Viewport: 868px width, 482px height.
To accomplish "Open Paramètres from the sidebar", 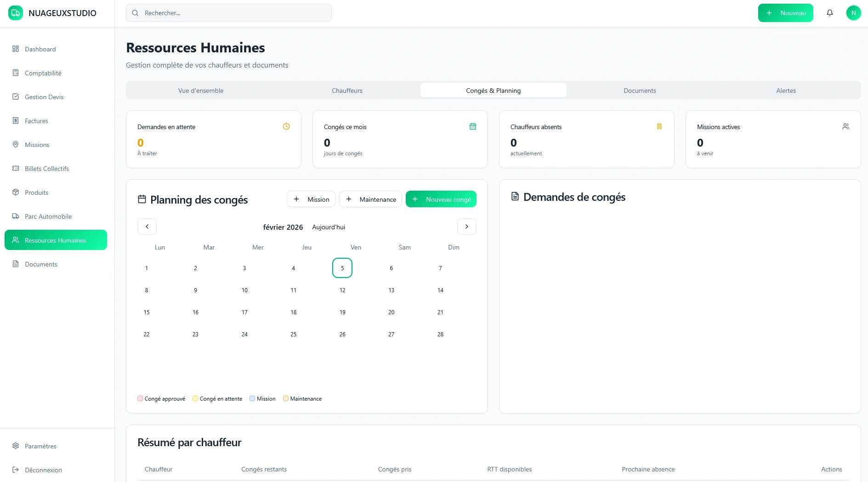I will tap(40, 446).
